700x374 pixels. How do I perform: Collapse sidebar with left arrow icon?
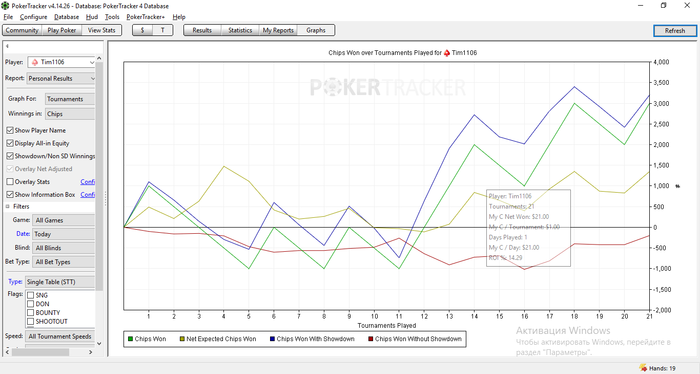pyautogui.click(x=7, y=46)
